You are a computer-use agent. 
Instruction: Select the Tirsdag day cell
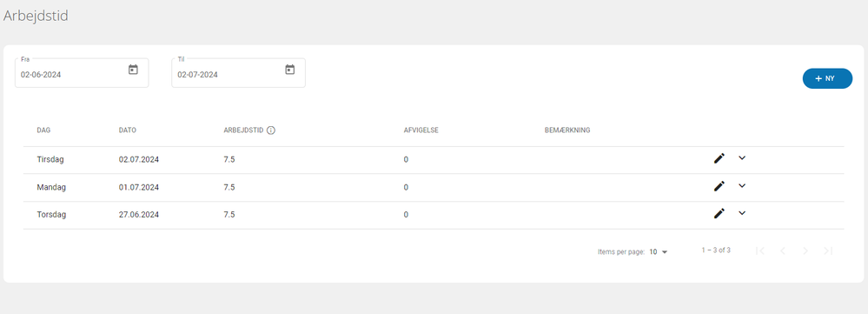[50, 159]
